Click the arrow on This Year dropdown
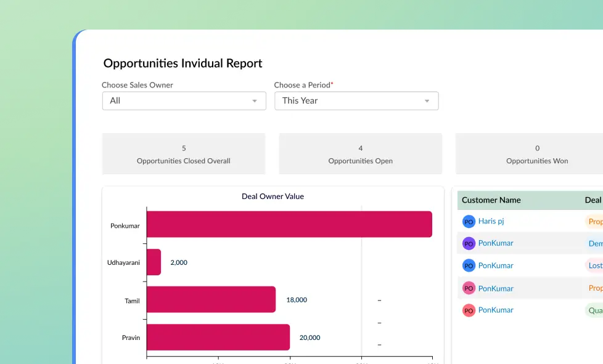The height and width of the screenshot is (364, 603). 427,101
